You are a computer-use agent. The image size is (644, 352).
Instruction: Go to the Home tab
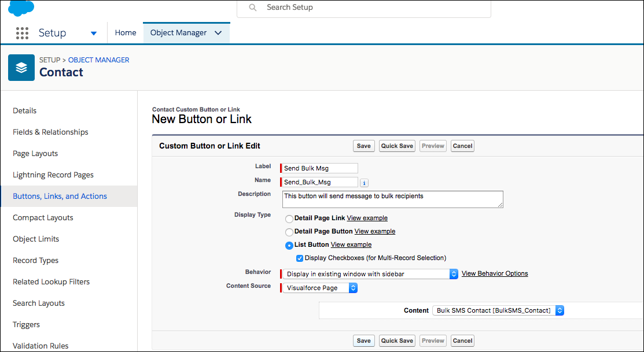point(126,33)
